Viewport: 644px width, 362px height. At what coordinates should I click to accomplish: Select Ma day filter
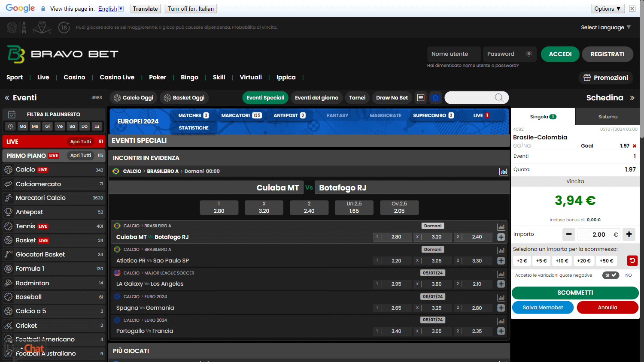(x=23, y=126)
